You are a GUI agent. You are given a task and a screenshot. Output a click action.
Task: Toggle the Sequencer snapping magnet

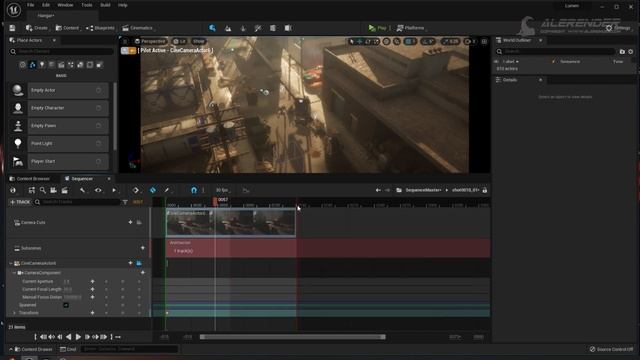tap(194, 190)
